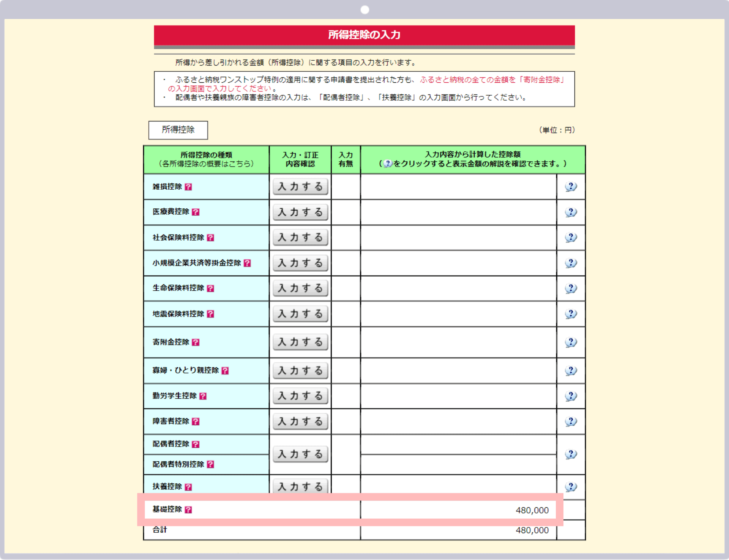Open explanation bubble for 配偶者控除 rows

click(x=571, y=454)
